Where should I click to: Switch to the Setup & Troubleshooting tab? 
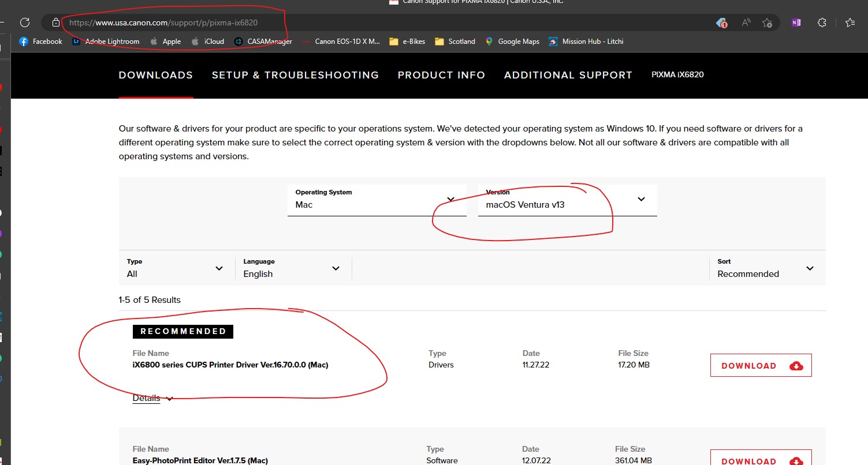tap(295, 75)
